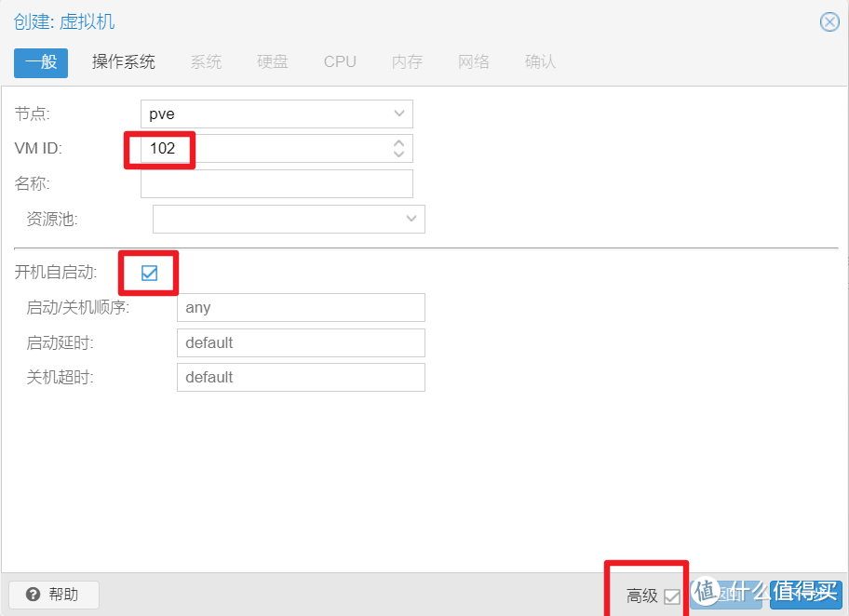Click the Help question mark icon

[x=32, y=595]
